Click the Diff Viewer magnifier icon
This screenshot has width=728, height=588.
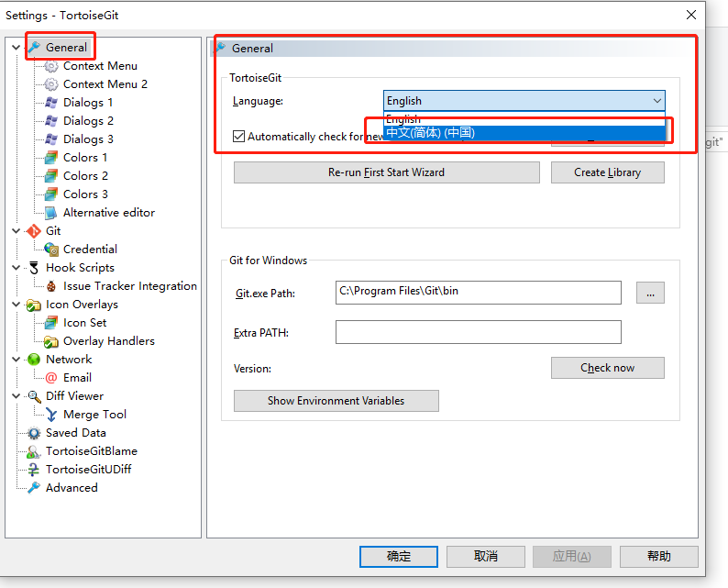(34, 396)
